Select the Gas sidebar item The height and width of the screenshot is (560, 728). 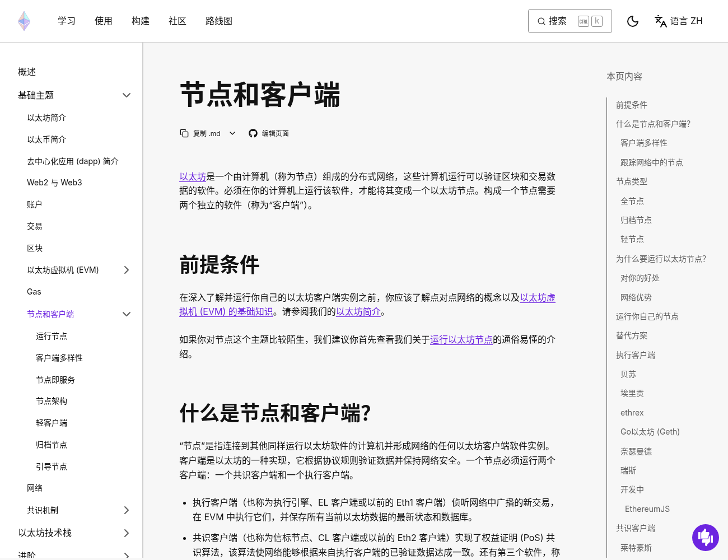pyautogui.click(x=34, y=292)
